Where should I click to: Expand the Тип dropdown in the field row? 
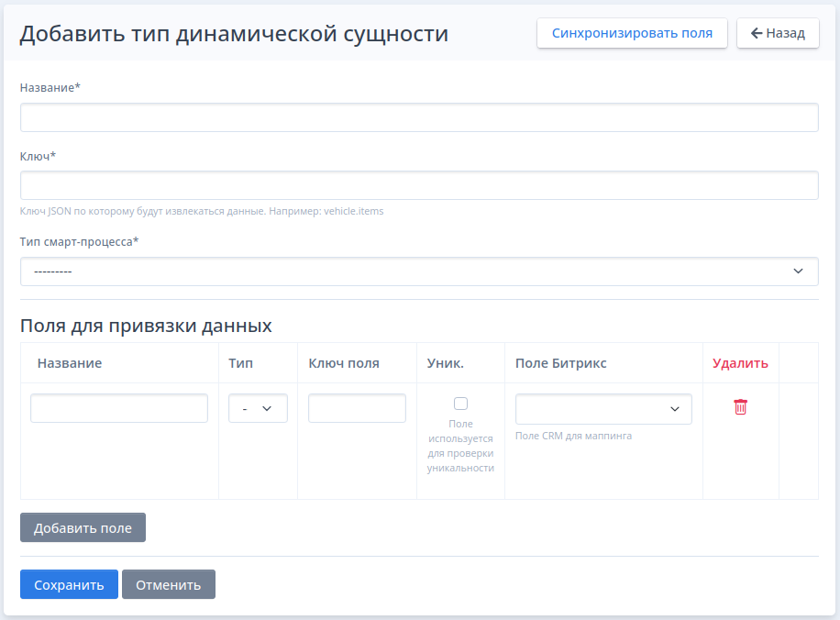tap(258, 408)
